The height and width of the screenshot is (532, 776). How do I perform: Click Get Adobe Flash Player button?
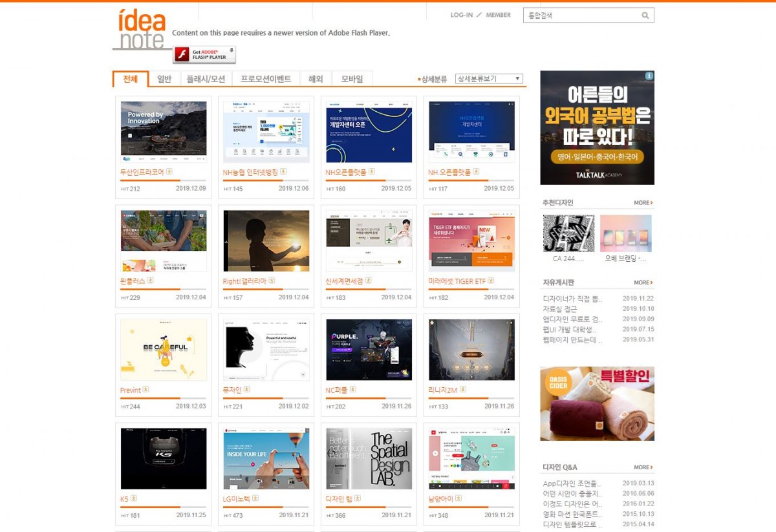(x=204, y=54)
